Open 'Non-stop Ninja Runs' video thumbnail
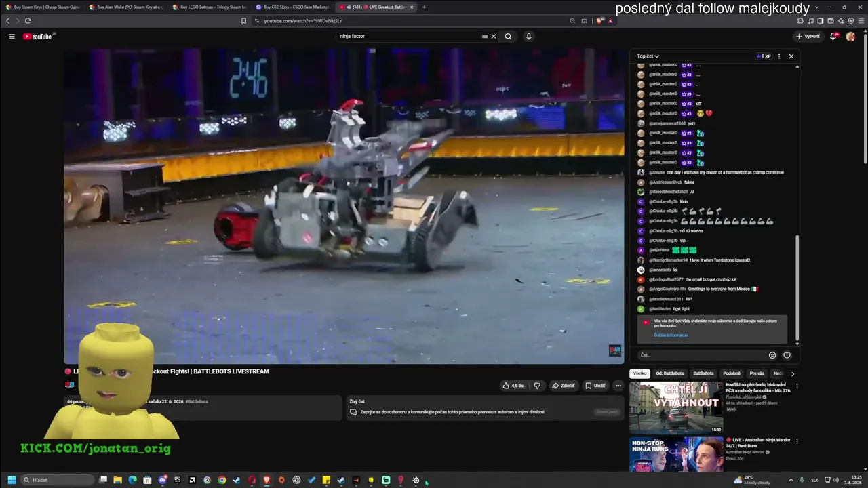 pyautogui.click(x=676, y=454)
